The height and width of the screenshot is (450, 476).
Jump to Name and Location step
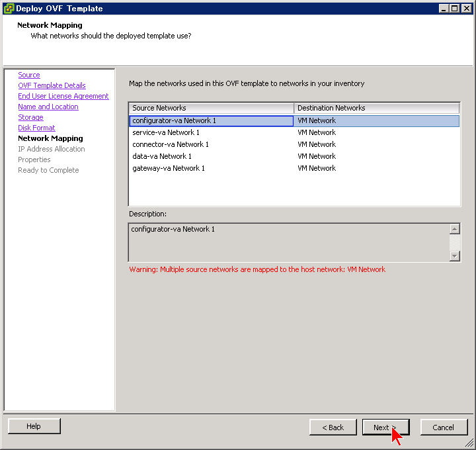pos(48,107)
